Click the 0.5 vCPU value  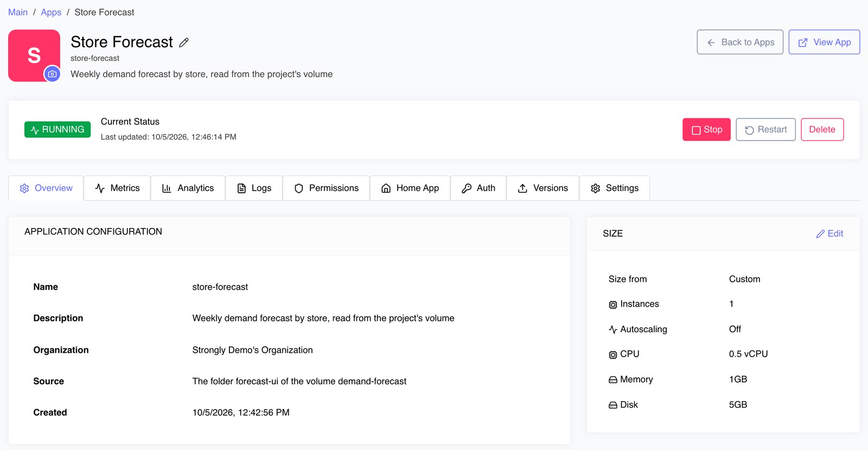pos(748,354)
